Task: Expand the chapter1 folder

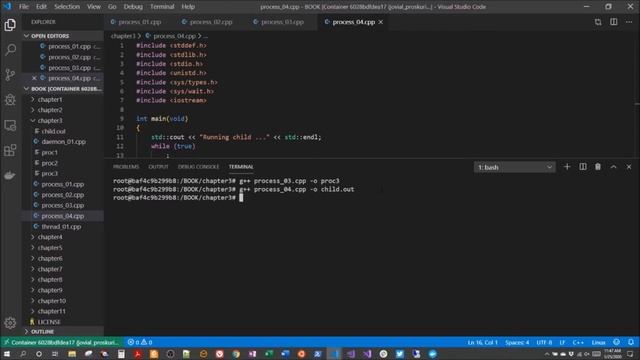Action: tap(50, 100)
